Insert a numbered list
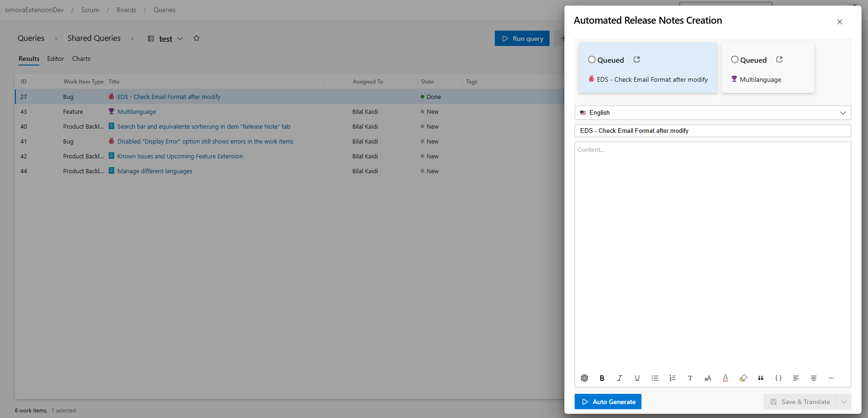The width and height of the screenshot is (868, 418). [x=673, y=378]
